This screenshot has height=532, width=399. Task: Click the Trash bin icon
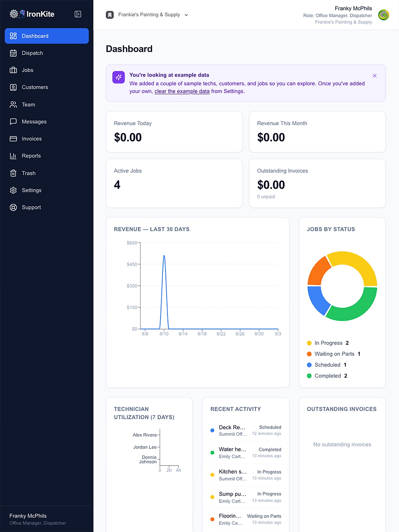coord(13,173)
